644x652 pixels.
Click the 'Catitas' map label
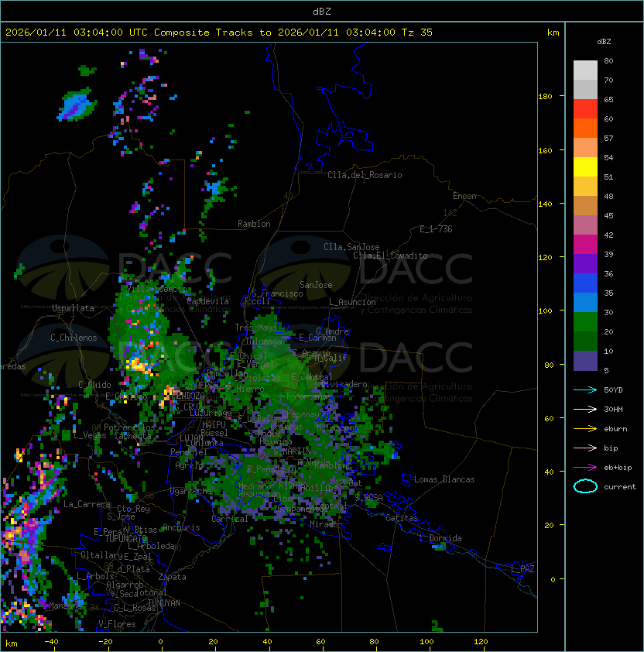coord(402,518)
